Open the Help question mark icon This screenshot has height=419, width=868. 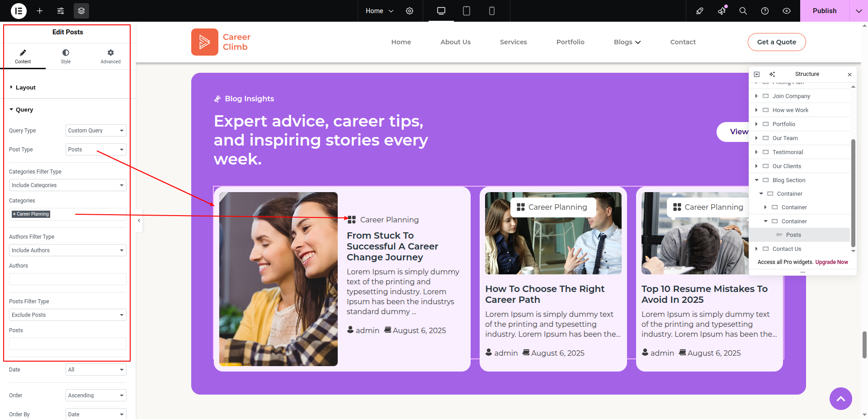point(765,11)
